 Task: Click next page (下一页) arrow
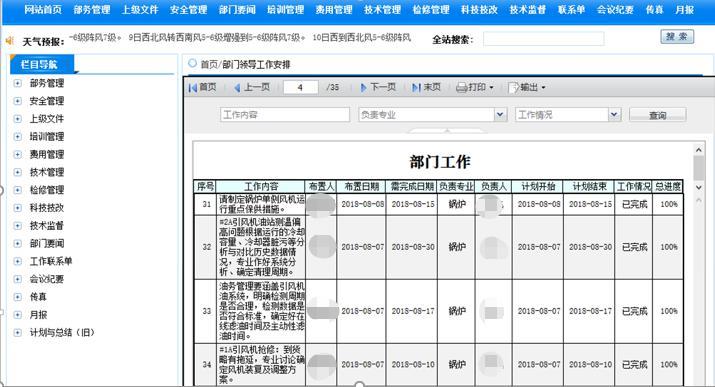(363, 88)
